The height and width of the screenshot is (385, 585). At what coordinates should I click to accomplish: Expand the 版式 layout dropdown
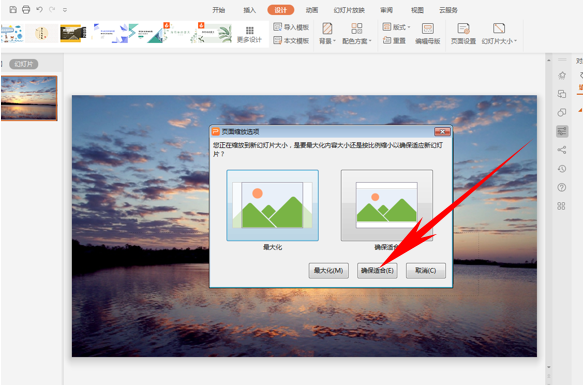[x=397, y=27]
